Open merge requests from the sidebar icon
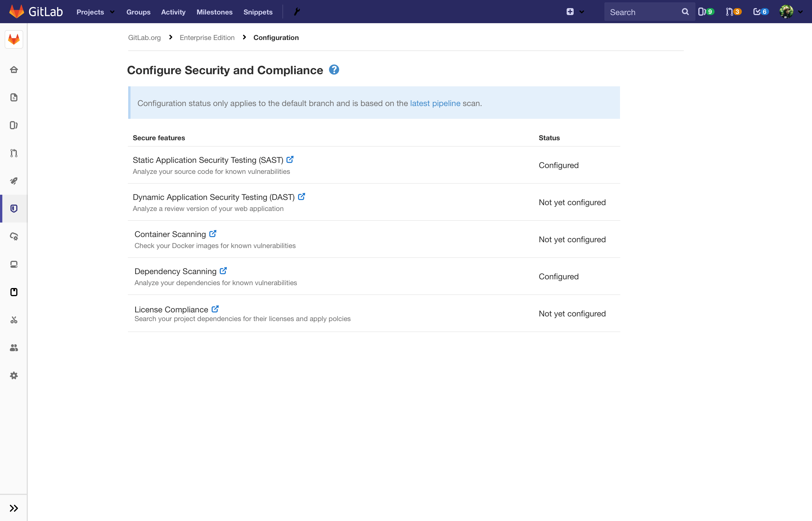 tap(14, 153)
